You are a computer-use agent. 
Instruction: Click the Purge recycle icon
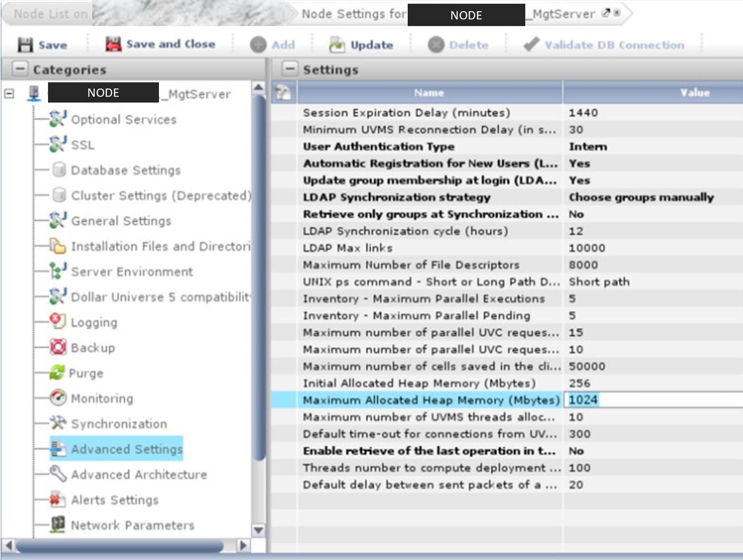point(57,373)
